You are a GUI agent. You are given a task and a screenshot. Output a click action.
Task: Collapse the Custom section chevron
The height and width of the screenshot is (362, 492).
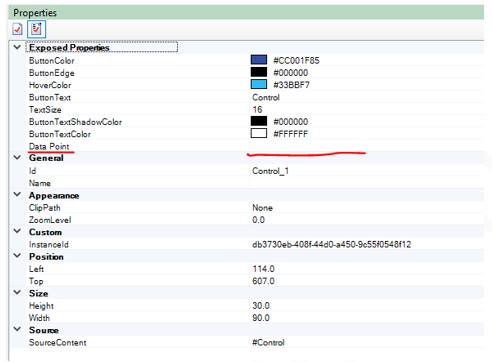coord(17,231)
